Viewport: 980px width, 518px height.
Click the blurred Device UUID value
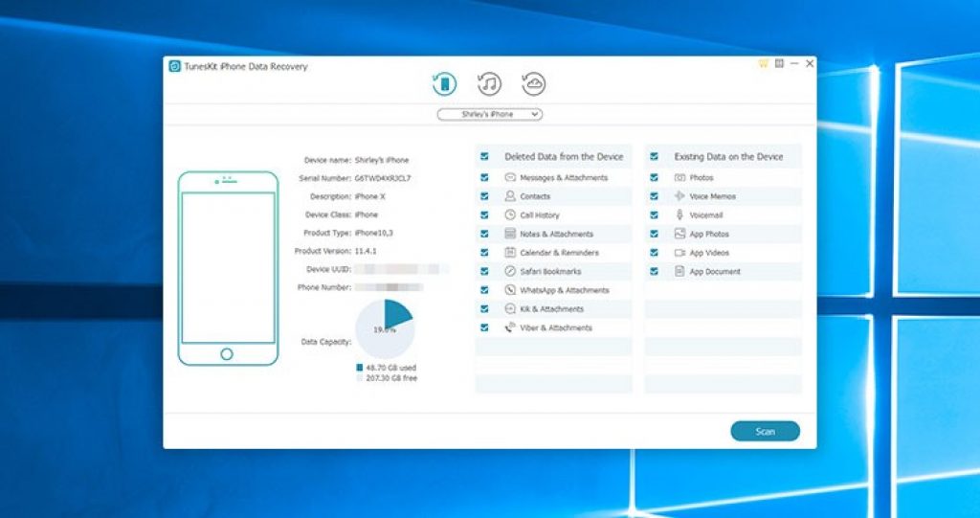coord(402,269)
